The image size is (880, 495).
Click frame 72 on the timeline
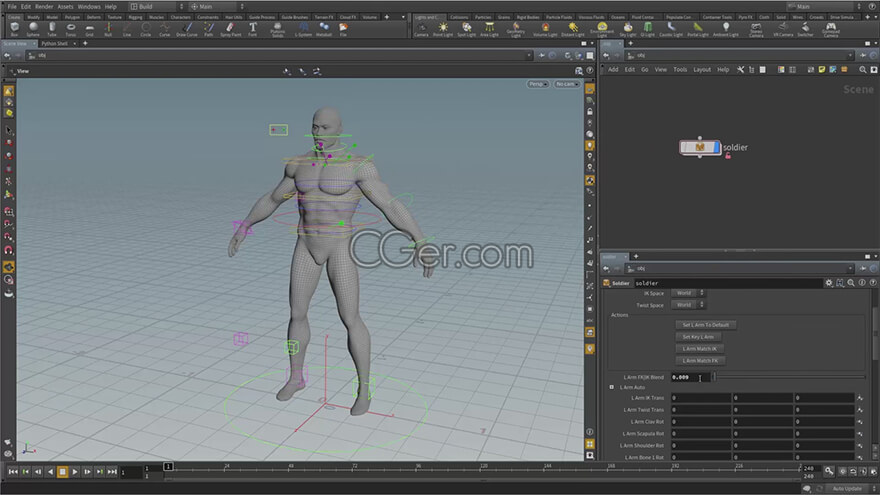coord(355,468)
